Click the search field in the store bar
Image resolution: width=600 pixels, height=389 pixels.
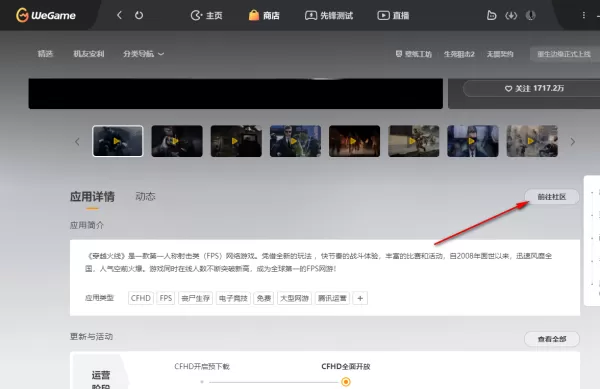tap(565, 54)
